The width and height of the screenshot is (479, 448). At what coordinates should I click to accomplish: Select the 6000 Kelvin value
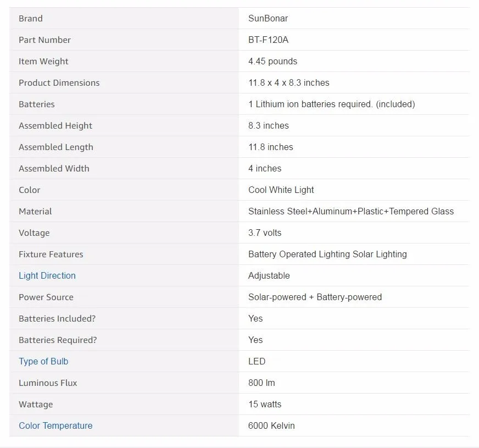(271, 425)
